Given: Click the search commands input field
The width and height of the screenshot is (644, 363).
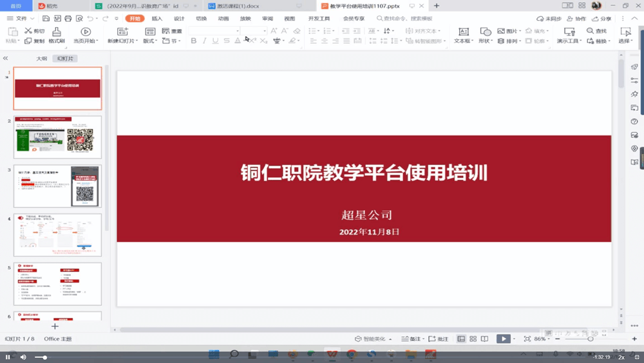Looking at the screenshot, I should 405,19.
